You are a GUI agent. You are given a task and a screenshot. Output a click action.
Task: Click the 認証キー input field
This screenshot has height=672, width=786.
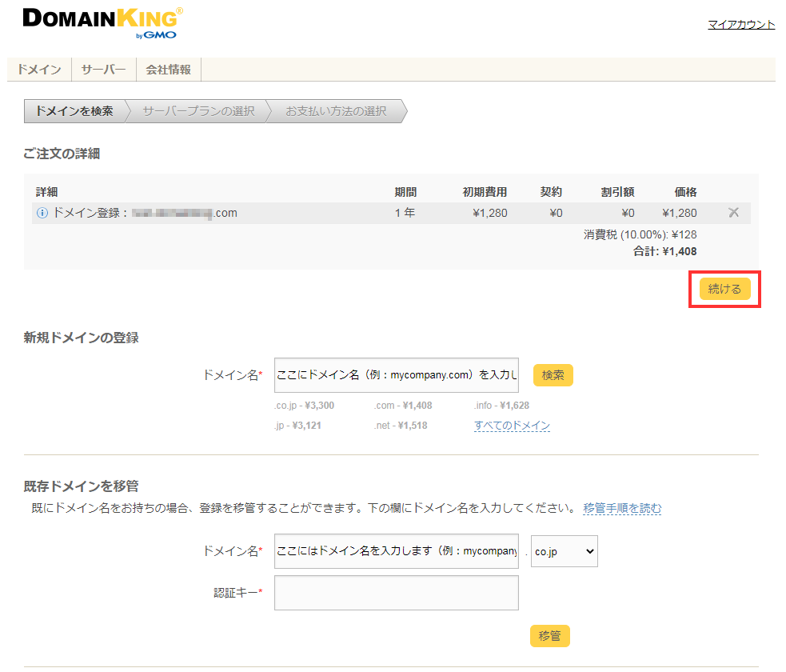pos(396,593)
